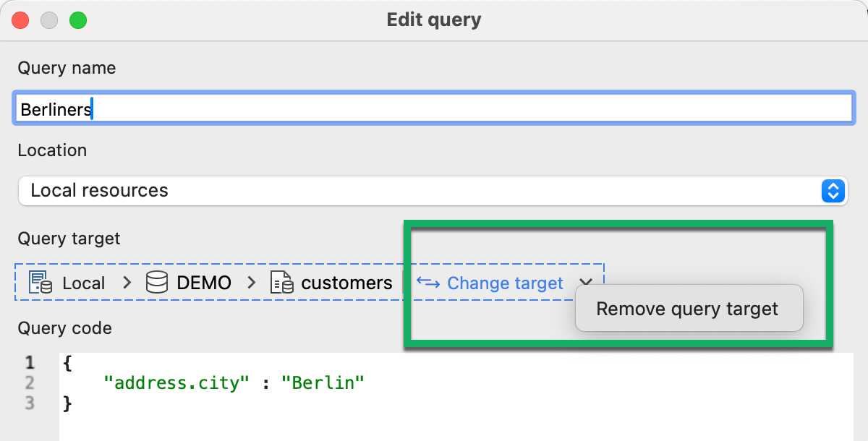
Task: Click the blue stepper arrows on Location selector
Action: [x=833, y=191]
